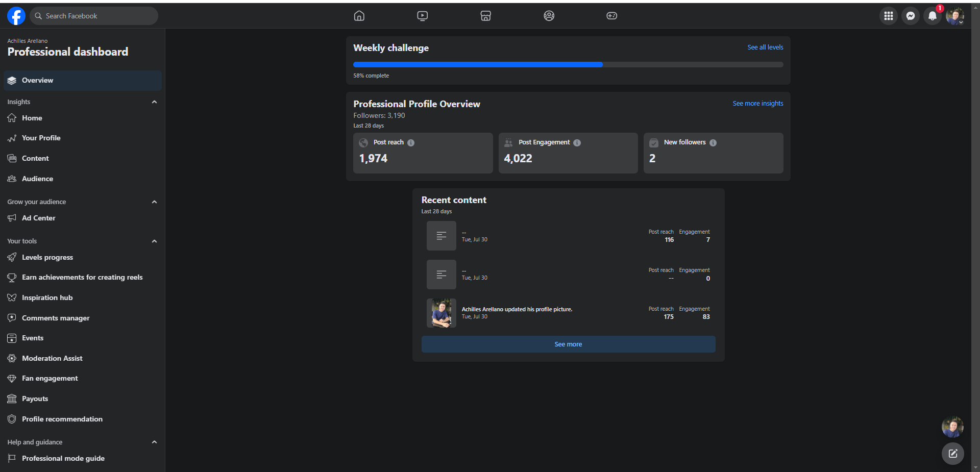Click See all levels link
The width and height of the screenshot is (980, 472).
765,47
